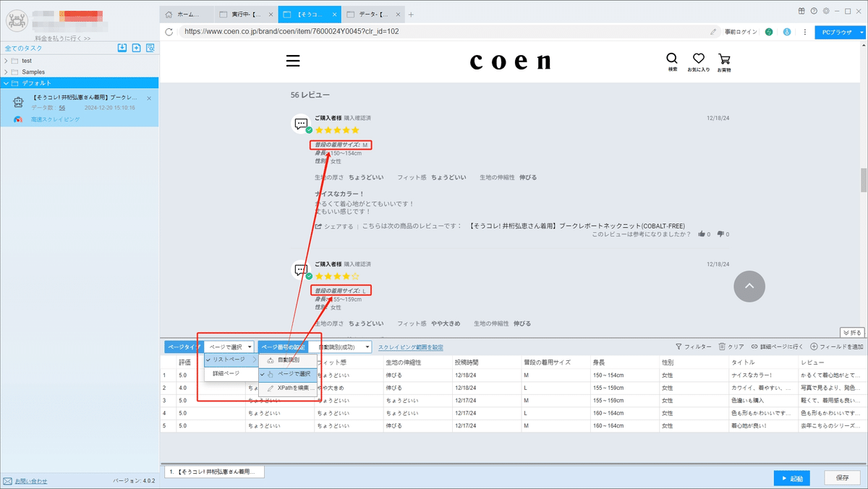Click the 150~154cm height cell
This screenshot has height=489, width=868.
(x=625, y=375)
